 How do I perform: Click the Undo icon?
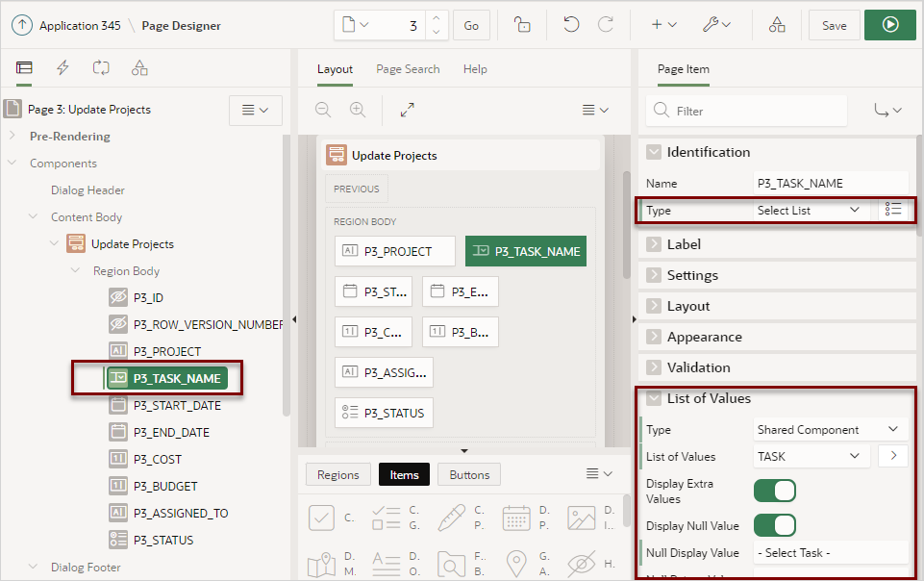571,25
